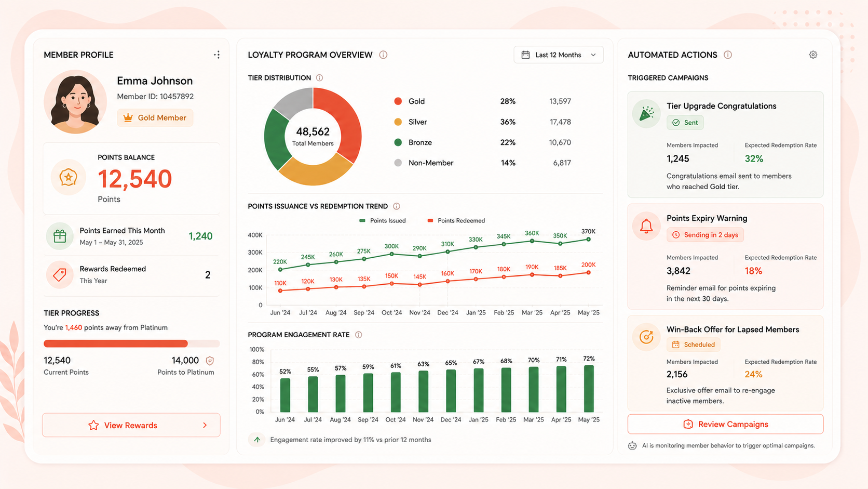Screen dimensions: 868x489
Task: Click info icon next to Loyalty Program Overview
Action: pyautogui.click(x=383, y=55)
